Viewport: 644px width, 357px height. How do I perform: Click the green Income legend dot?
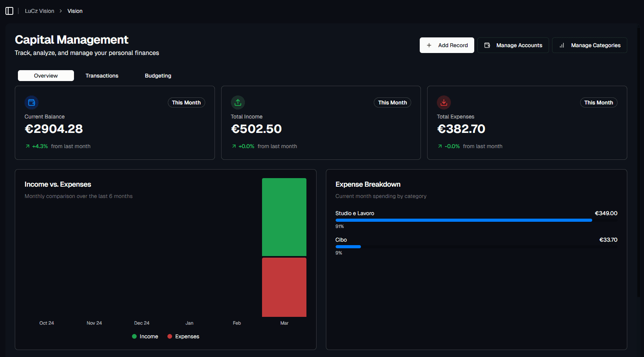point(134,336)
